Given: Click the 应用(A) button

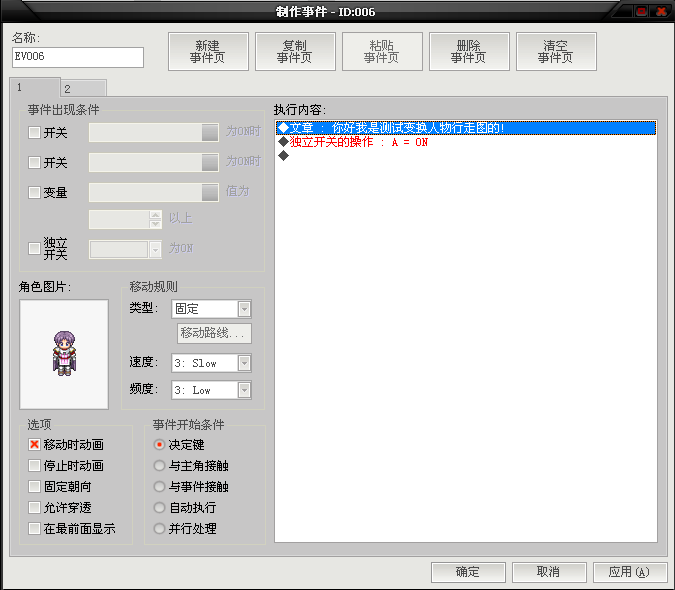Looking at the screenshot, I should tap(630, 572).
